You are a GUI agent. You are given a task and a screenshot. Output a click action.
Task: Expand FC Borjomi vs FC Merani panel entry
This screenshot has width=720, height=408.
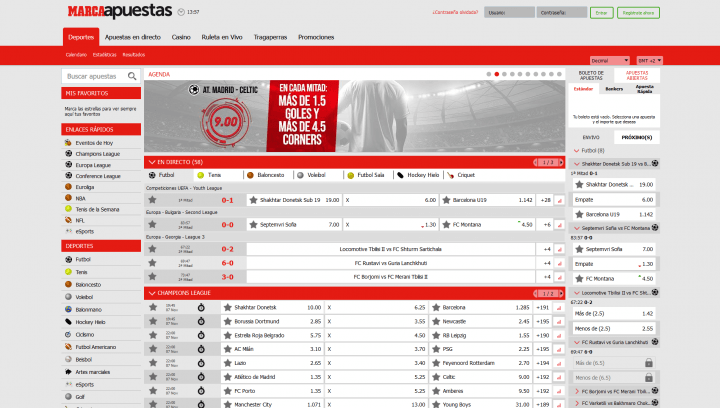577,391
